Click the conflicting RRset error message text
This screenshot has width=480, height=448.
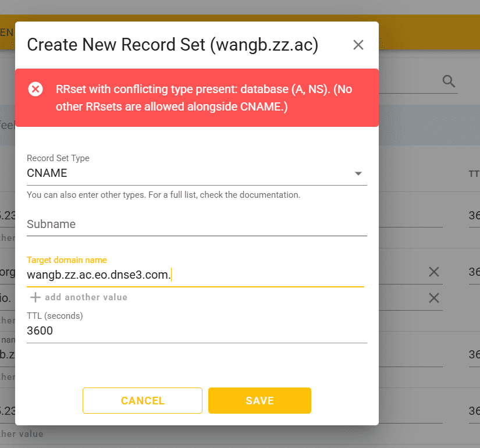[204, 98]
